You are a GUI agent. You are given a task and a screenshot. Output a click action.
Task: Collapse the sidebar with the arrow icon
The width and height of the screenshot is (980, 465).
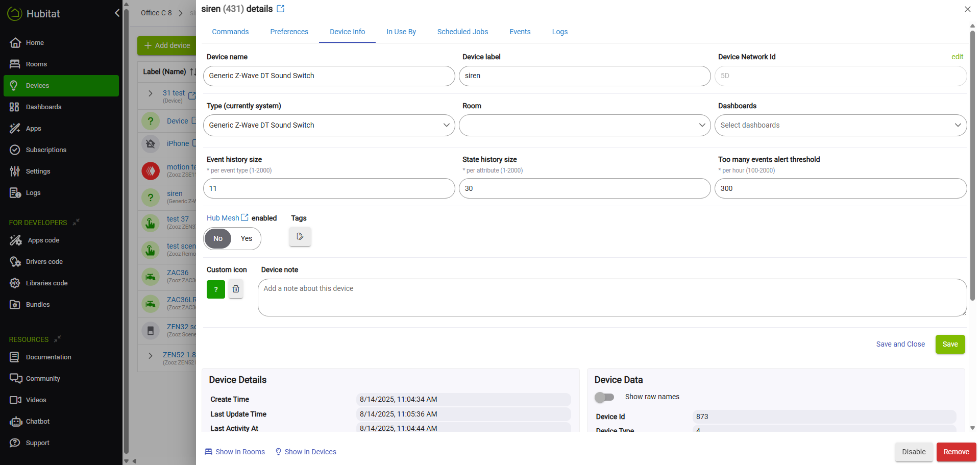tap(117, 13)
